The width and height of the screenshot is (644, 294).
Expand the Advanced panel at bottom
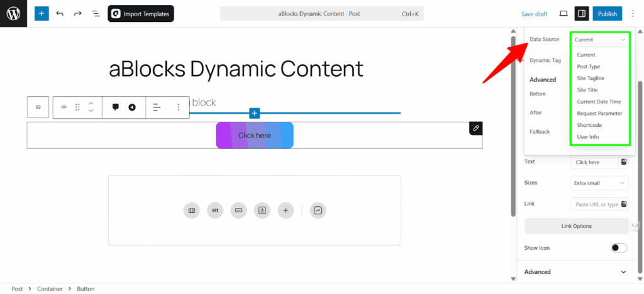[x=575, y=272]
